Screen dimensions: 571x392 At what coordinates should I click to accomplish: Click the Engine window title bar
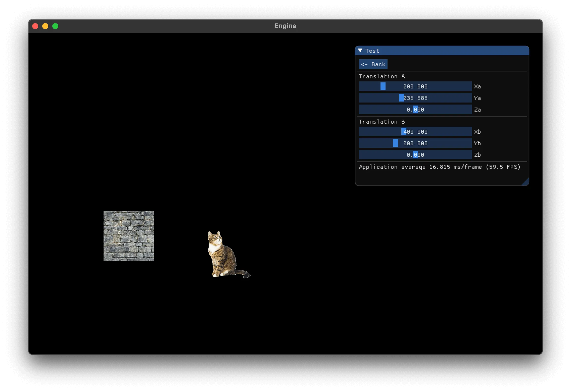pyautogui.click(x=285, y=26)
